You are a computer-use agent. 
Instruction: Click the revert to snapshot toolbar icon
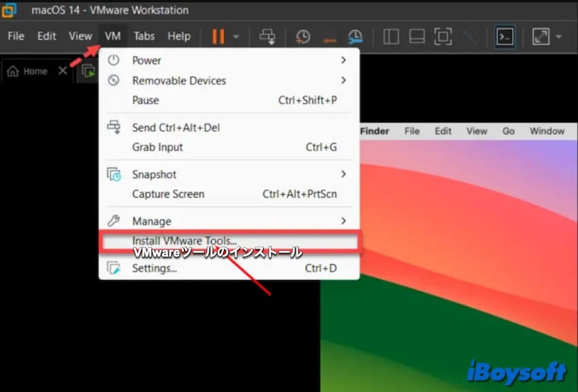[x=329, y=37]
